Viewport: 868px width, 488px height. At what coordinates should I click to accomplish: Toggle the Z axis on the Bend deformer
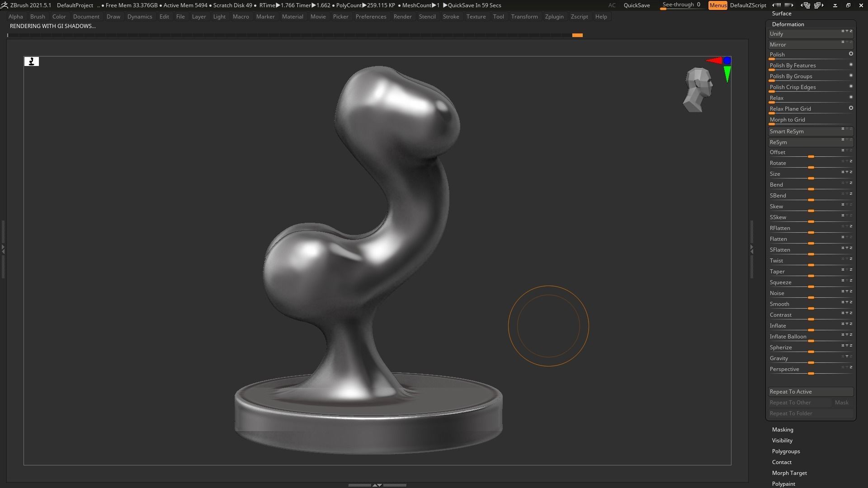[x=851, y=183]
